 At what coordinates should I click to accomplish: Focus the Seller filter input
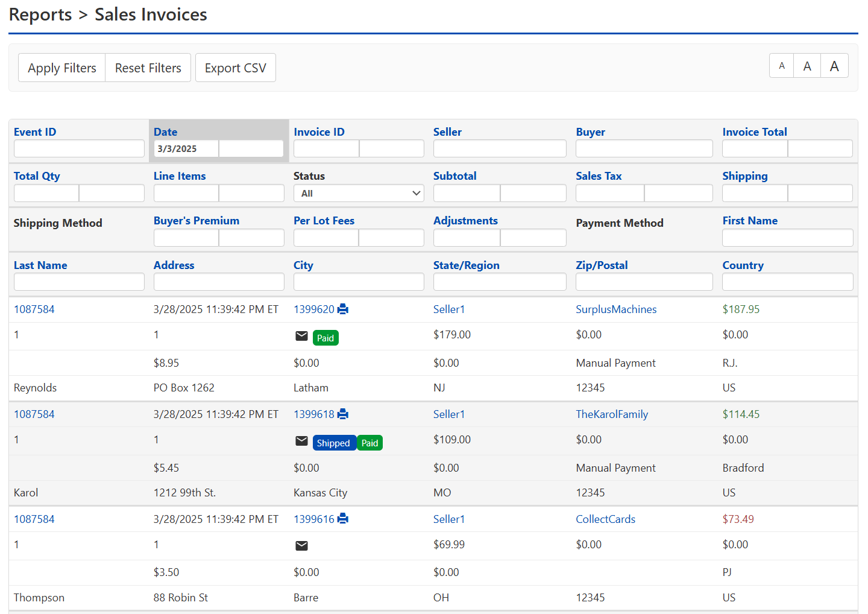point(500,148)
